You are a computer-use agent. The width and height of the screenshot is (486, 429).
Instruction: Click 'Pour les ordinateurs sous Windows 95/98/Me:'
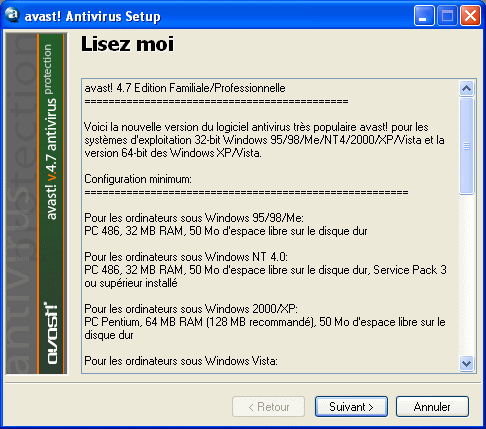coord(194,218)
